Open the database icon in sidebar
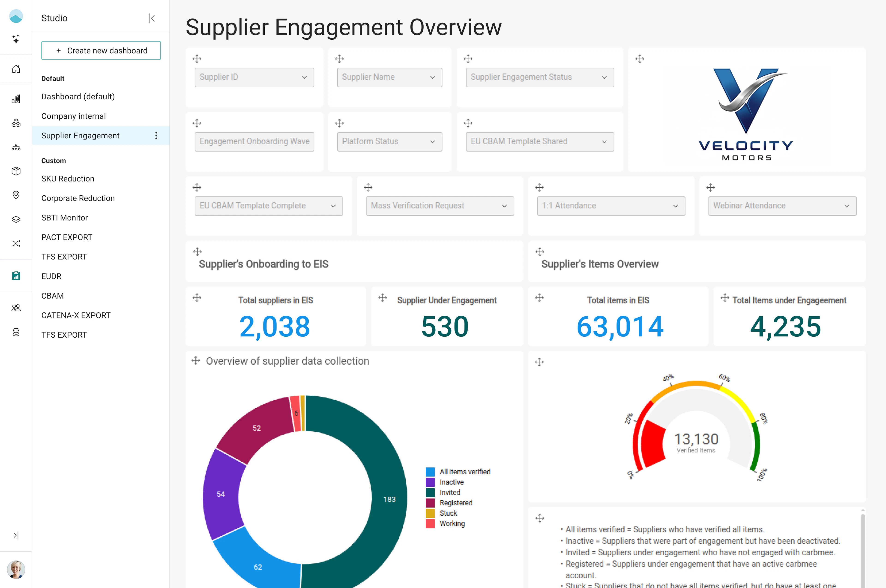This screenshot has width=886, height=588. pyautogui.click(x=16, y=332)
